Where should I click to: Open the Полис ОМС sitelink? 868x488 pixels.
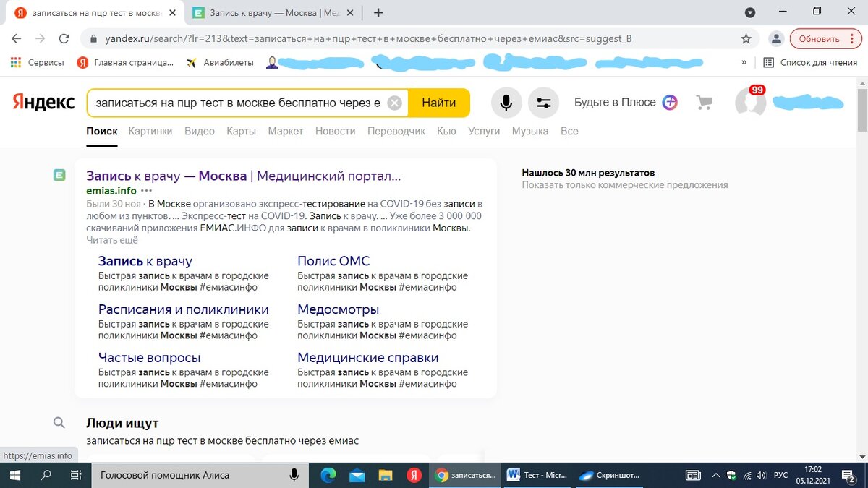point(333,261)
